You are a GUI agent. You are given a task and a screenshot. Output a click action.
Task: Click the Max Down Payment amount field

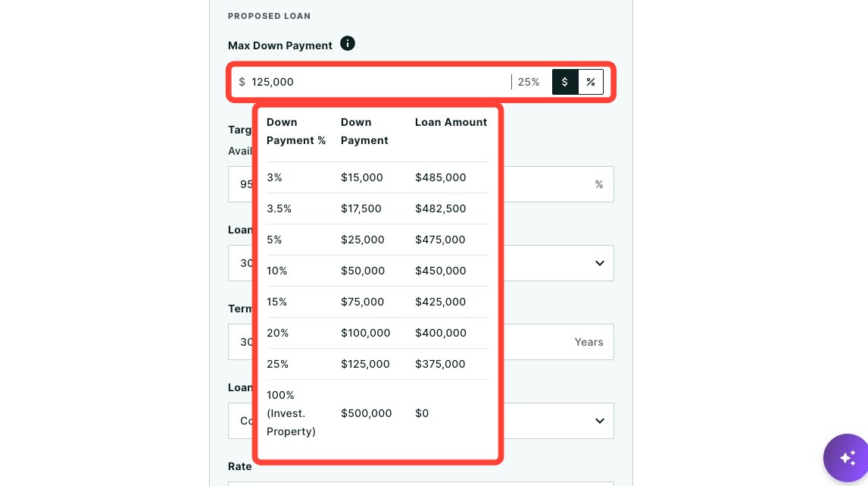click(x=371, y=82)
